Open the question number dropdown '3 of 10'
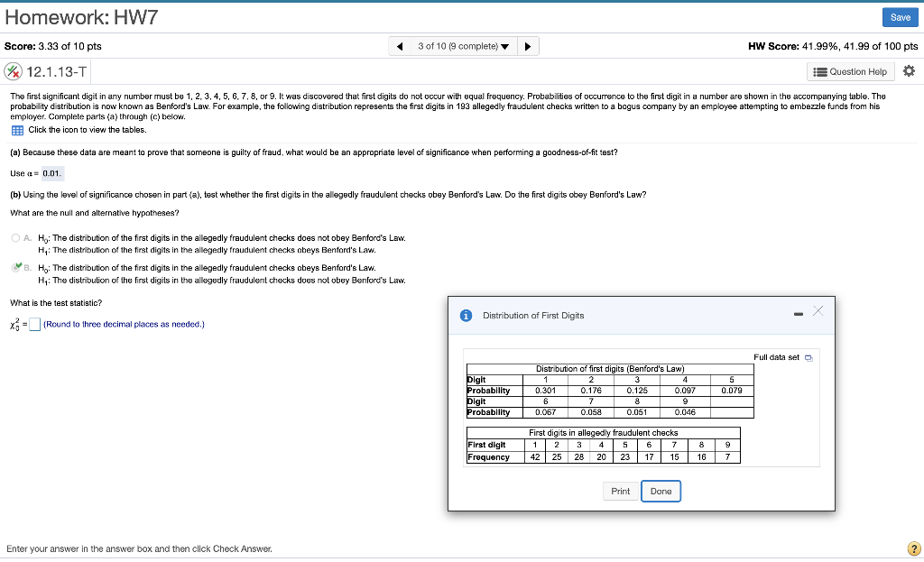This screenshot has height=562, width=924. (464, 46)
